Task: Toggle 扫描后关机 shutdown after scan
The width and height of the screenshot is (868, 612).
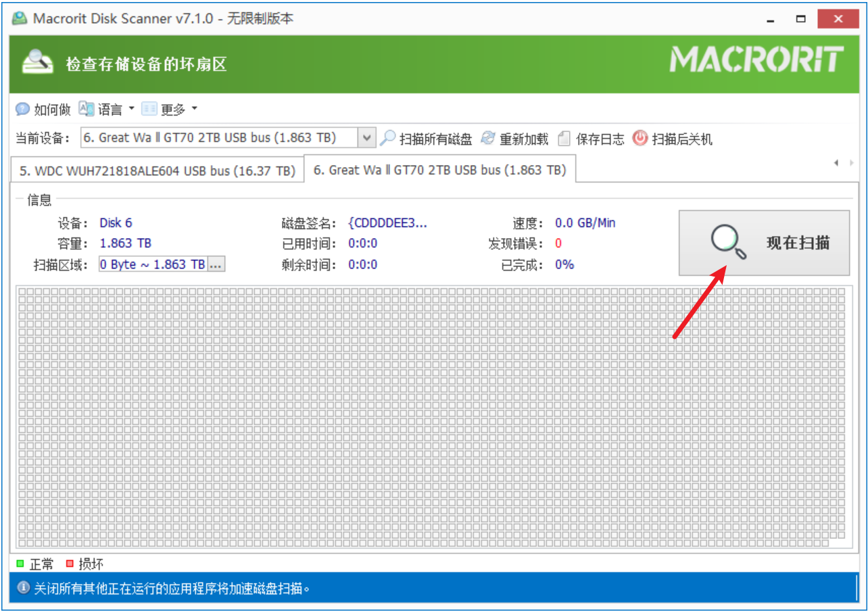Action: click(672, 139)
